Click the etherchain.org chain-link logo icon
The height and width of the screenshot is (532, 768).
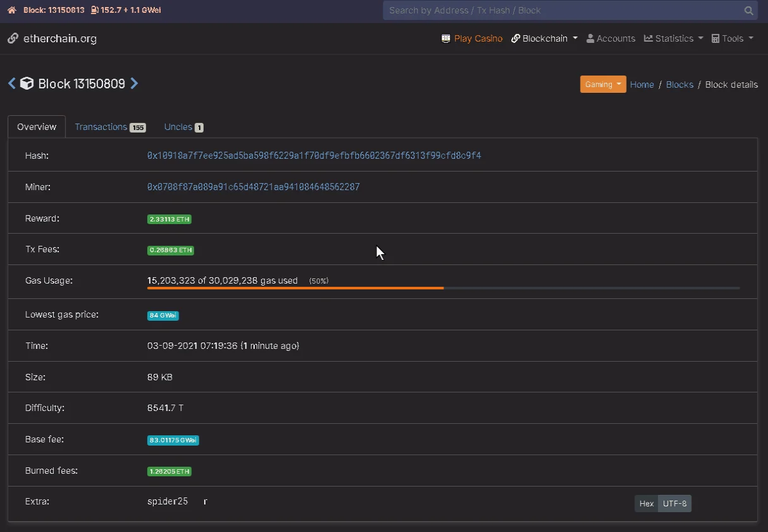tap(13, 38)
